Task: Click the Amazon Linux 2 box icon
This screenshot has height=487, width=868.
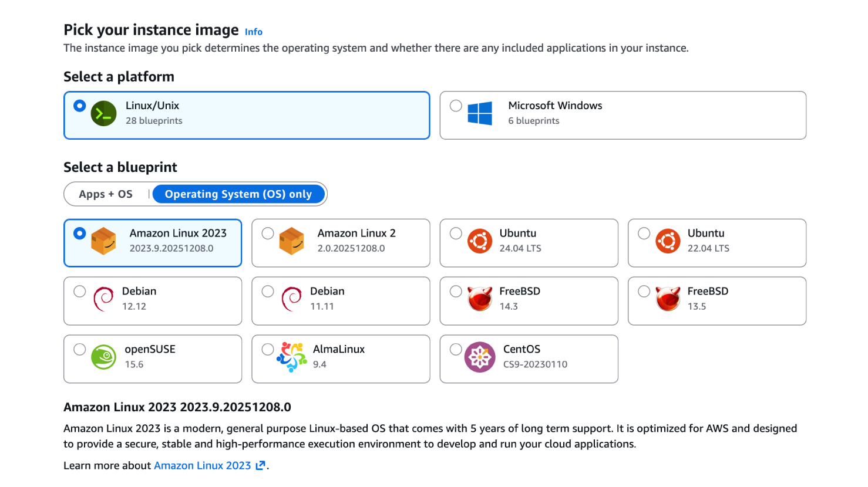Action: [292, 241]
